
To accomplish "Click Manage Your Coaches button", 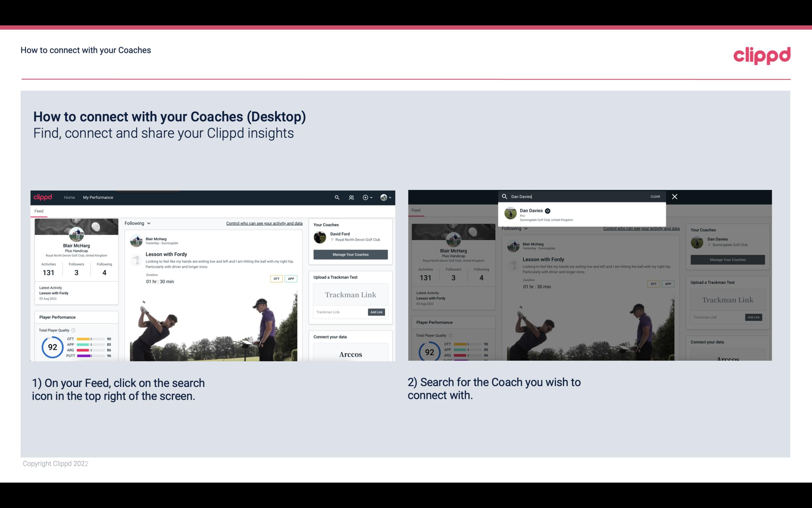I will [x=350, y=254].
